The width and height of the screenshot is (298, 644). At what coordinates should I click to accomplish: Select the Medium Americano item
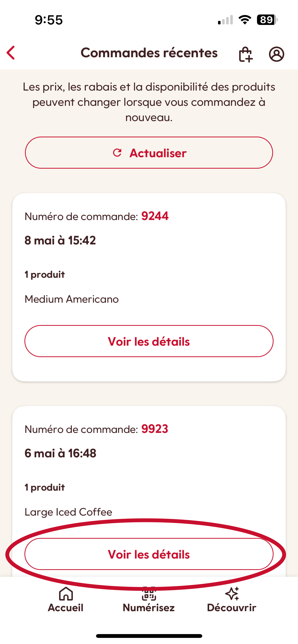pyautogui.click(x=72, y=299)
